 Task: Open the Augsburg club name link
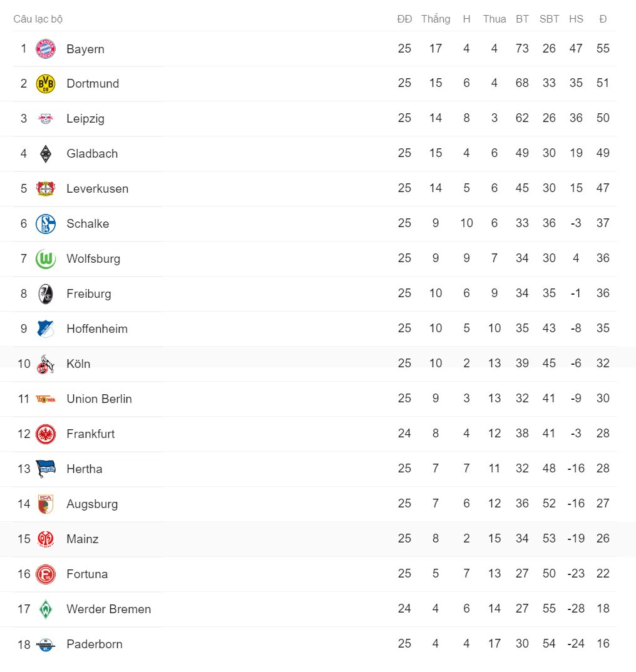point(92,504)
